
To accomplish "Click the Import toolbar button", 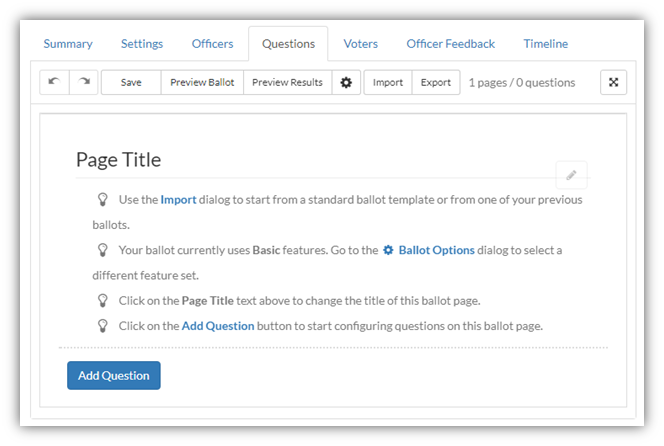I will [x=387, y=82].
